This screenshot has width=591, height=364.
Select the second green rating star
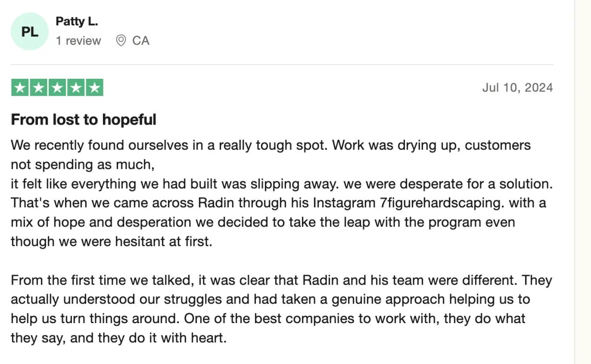pos(38,88)
